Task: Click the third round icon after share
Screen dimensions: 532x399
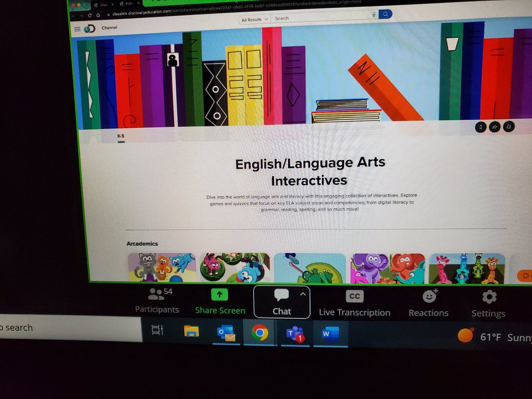Action: (x=509, y=127)
